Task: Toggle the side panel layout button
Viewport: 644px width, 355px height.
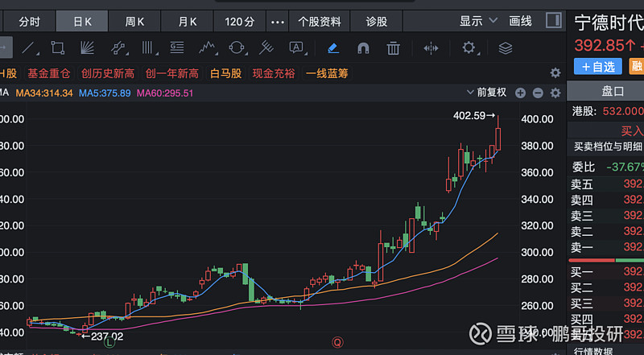Action: tap(553, 21)
